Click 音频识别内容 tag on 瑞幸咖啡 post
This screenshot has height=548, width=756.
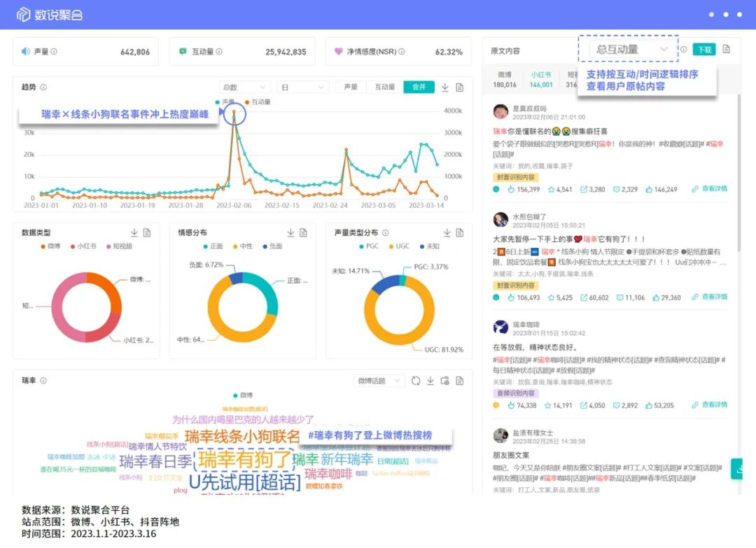[516, 393]
